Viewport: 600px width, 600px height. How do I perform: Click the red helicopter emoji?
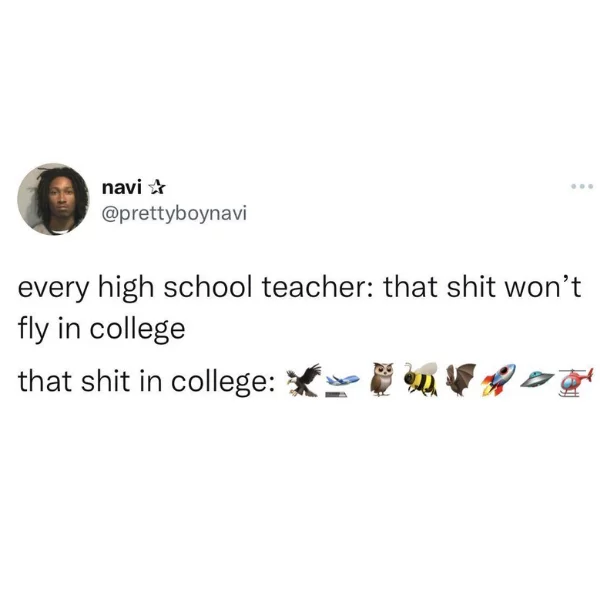(x=576, y=382)
